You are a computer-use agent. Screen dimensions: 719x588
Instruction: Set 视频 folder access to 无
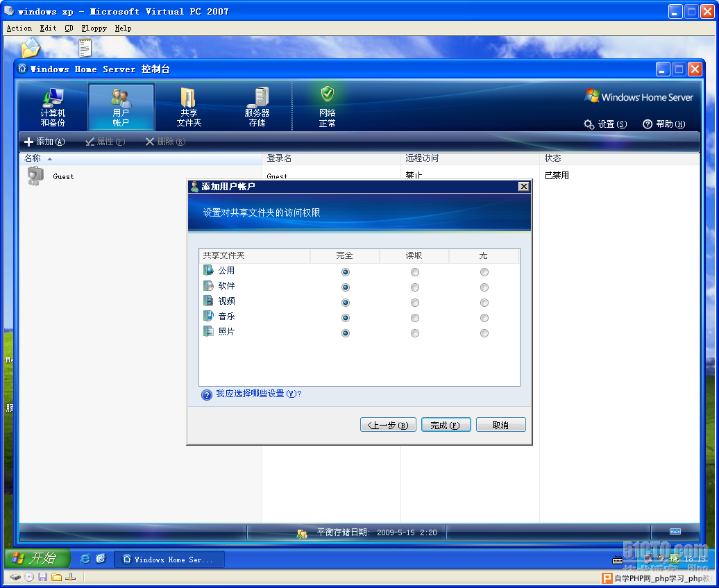coord(484,303)
